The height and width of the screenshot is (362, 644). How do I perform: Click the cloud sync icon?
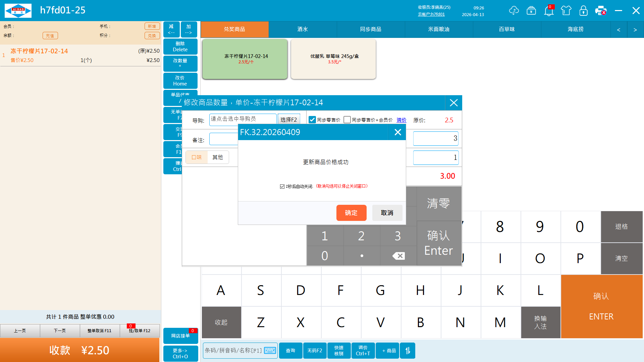[x=514, y=11]
